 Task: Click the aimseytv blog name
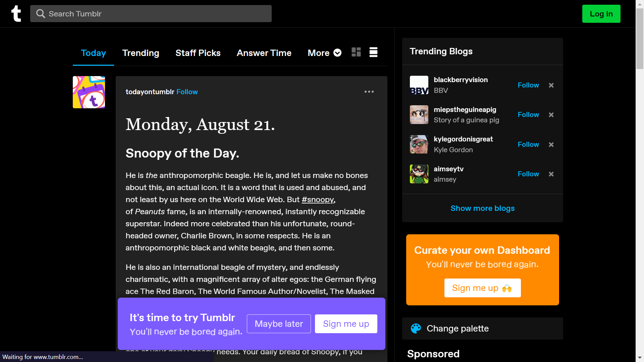448,169
